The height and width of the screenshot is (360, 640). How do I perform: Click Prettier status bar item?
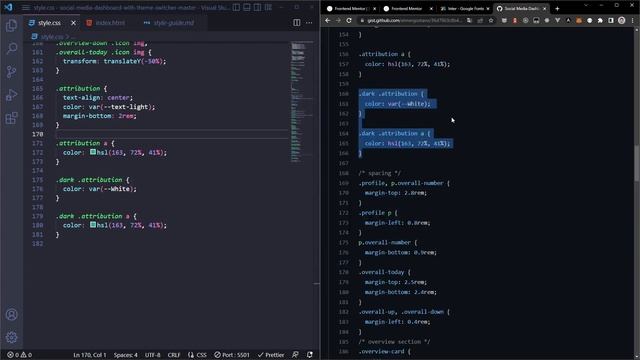coord(271,355)
